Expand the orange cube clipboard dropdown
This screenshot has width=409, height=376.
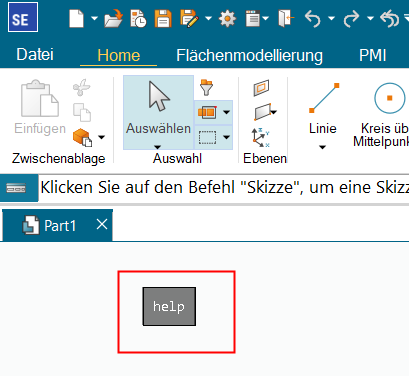tap(102, 137)
